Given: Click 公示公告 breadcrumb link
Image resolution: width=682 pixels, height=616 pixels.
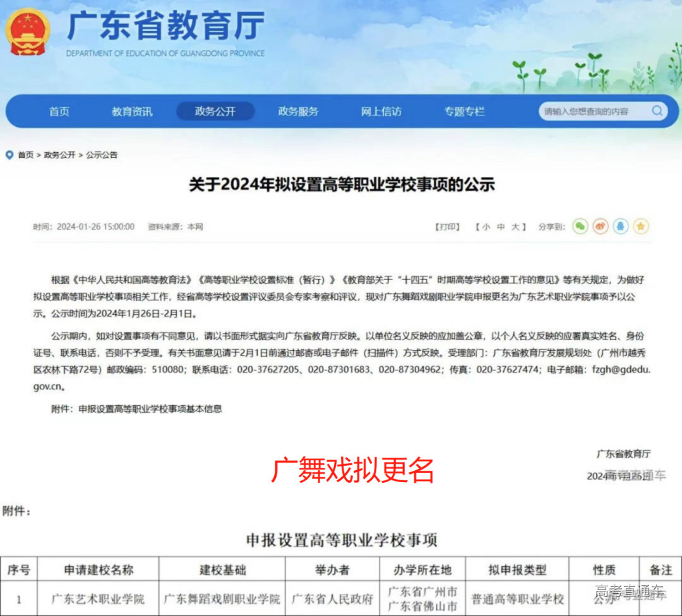Looking at the screenshot, I should pyautogui.click(x=102, y=155).
